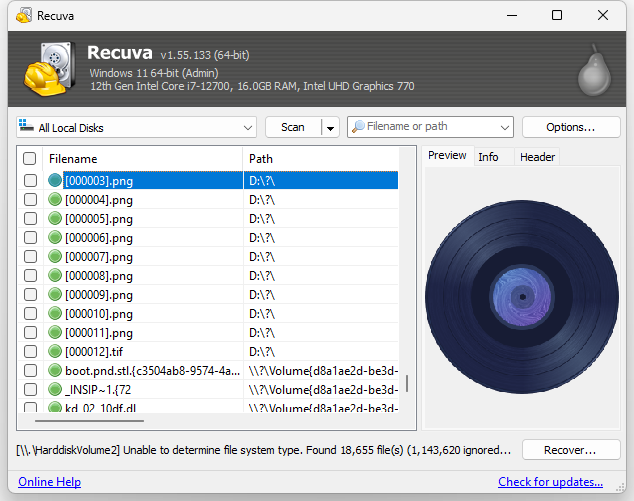Click the status circle beside [000003].png
Viewport: 634px width, 501px height.
point(55,180)
